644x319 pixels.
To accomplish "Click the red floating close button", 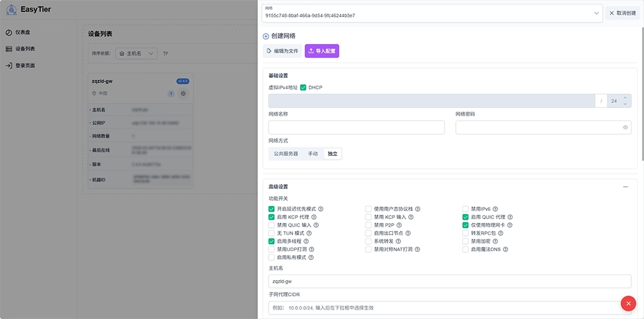I will point(628,303).
